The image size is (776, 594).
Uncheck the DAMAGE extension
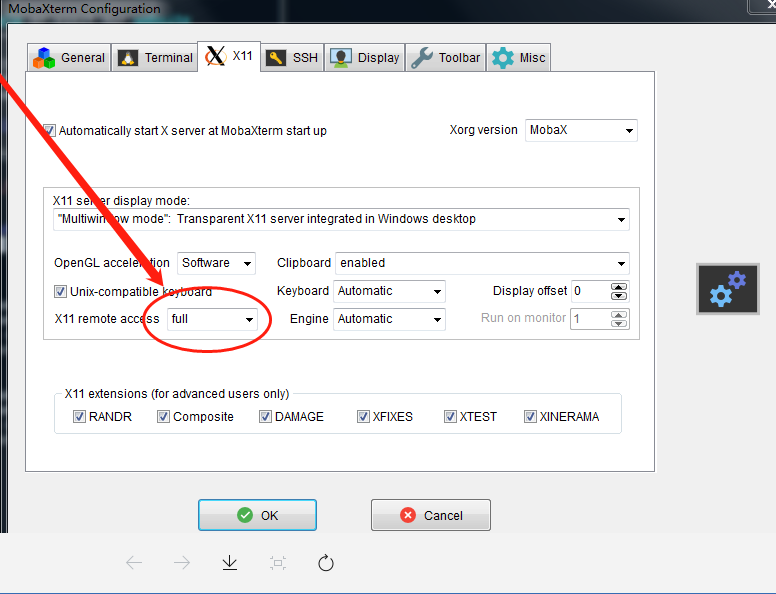(x=265, y=417)
